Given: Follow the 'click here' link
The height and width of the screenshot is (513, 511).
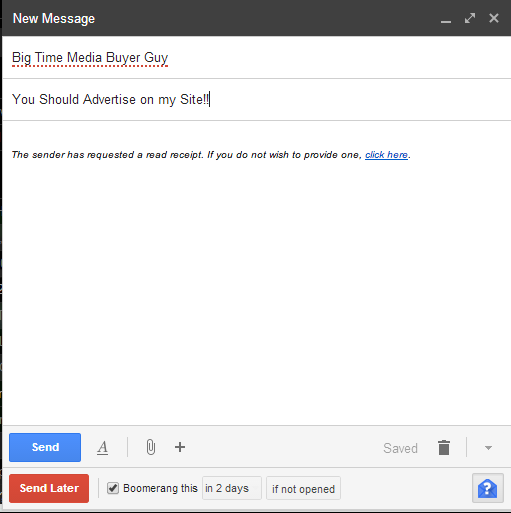Looking at the screenshot, I should coord(386,155).
